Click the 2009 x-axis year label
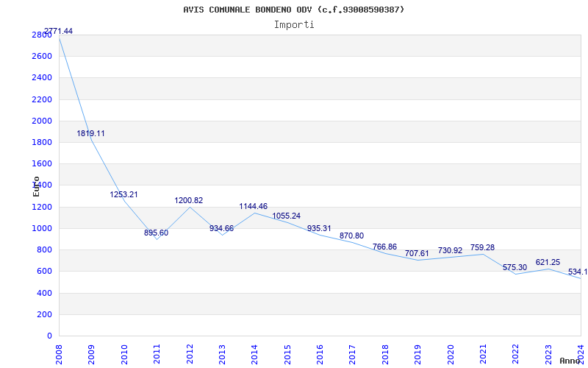588x368 pixels. click(x=91, y=354)
